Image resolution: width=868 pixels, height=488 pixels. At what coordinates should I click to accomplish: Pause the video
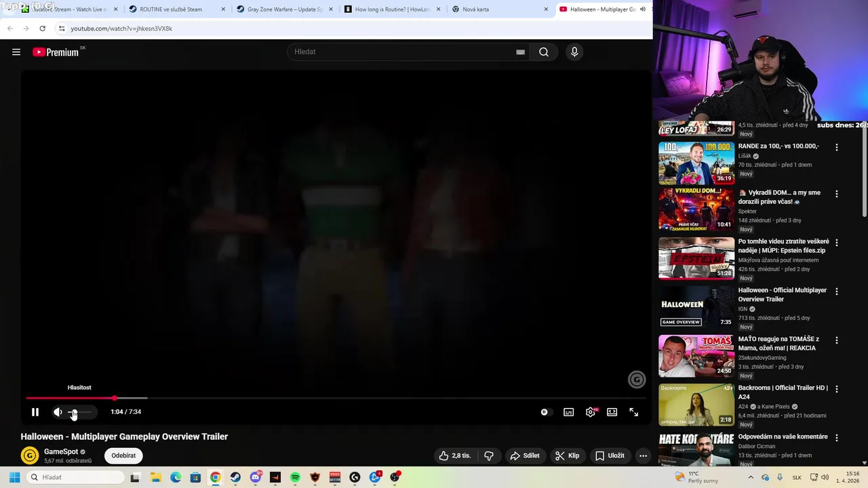click(x=35, y=412)
